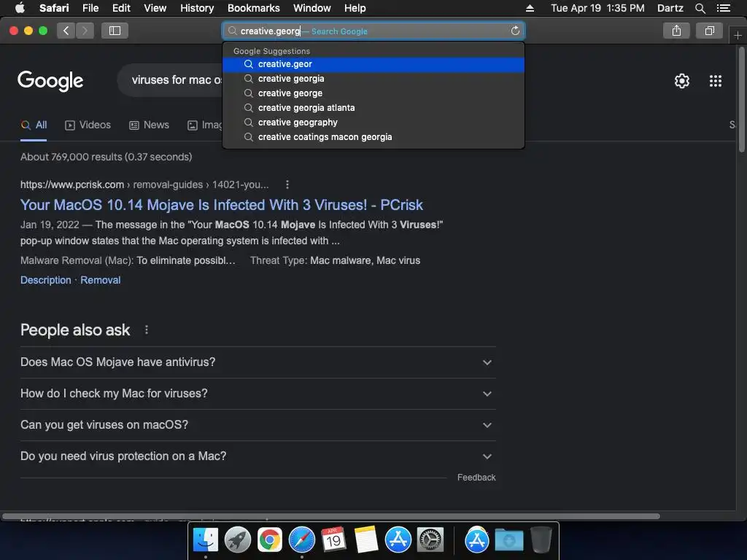The width and height of the screenshot is (747, 560).
Task: Expand "Does Mac OS Mojave have antivirus?"
Action: pos(258,362)
